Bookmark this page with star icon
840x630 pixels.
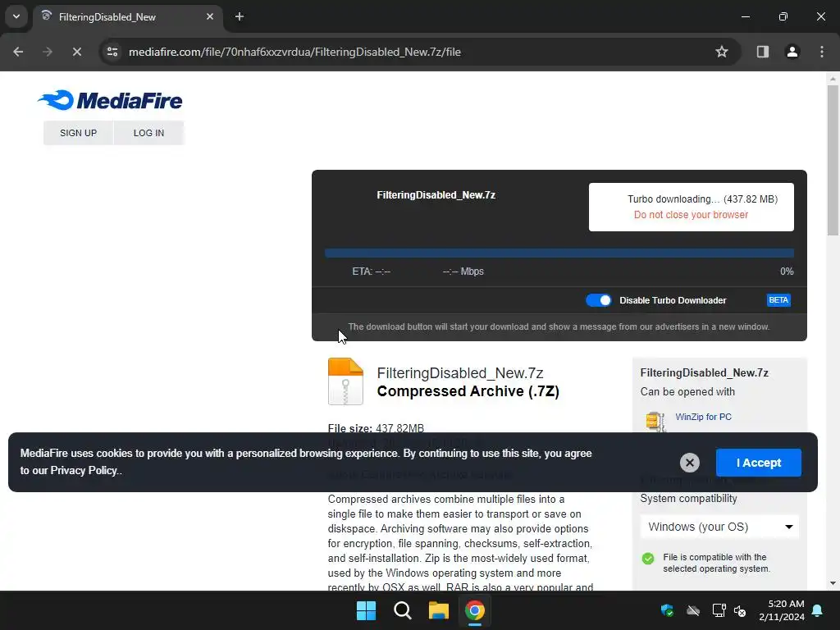tap(722, 52)
